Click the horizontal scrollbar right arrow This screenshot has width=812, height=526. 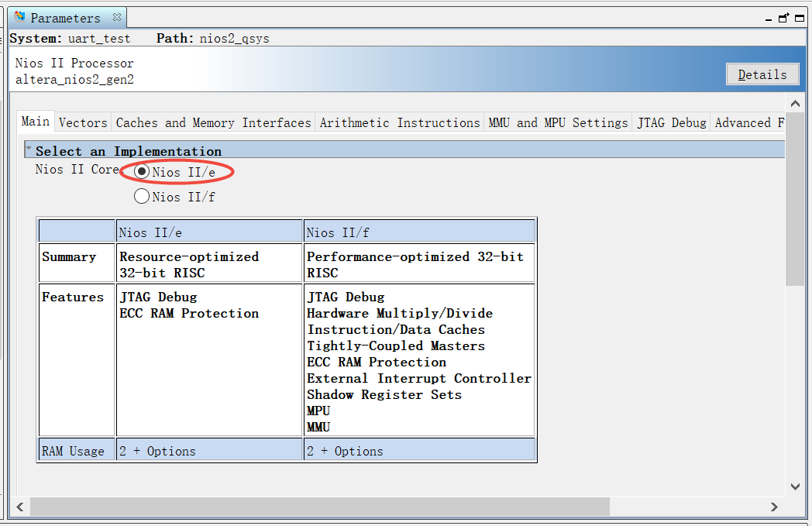774,507
